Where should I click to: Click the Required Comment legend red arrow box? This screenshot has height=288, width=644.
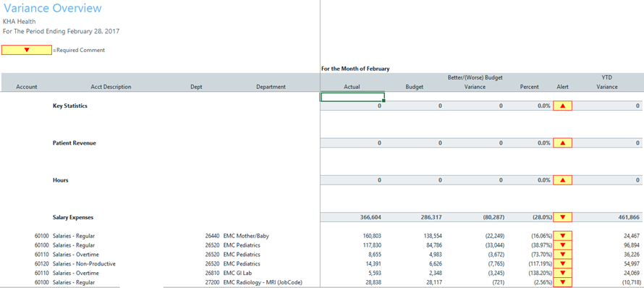tap(27, 50)
